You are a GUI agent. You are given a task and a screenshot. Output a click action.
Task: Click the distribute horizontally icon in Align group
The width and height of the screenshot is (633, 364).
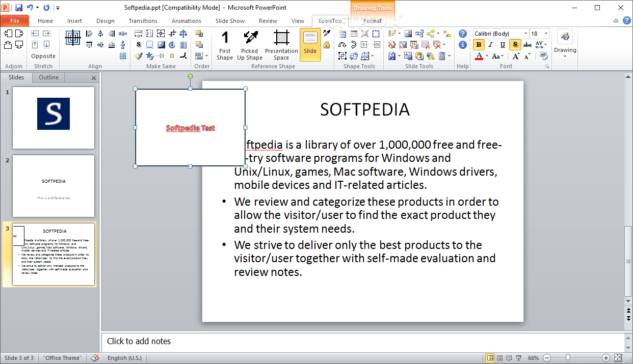point(122,34)
